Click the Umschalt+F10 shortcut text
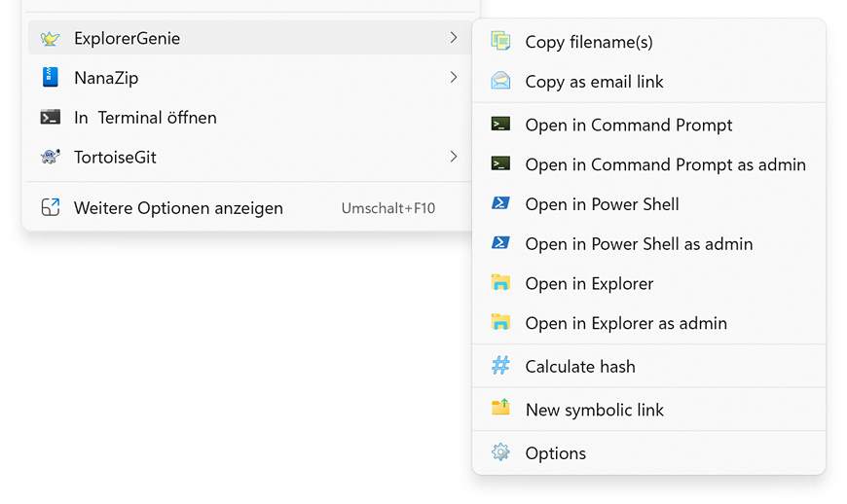Screen dimensions: 847x504 click(388, 208)
